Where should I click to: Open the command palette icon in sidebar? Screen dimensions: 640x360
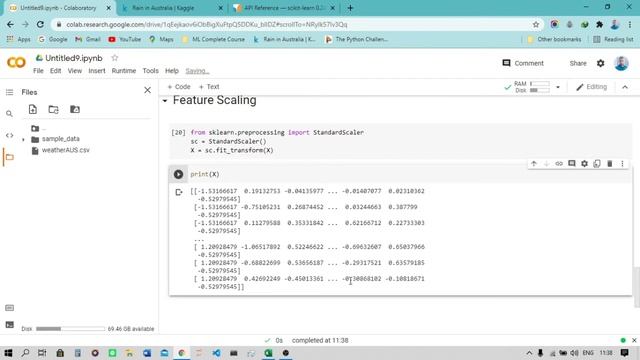9,308
